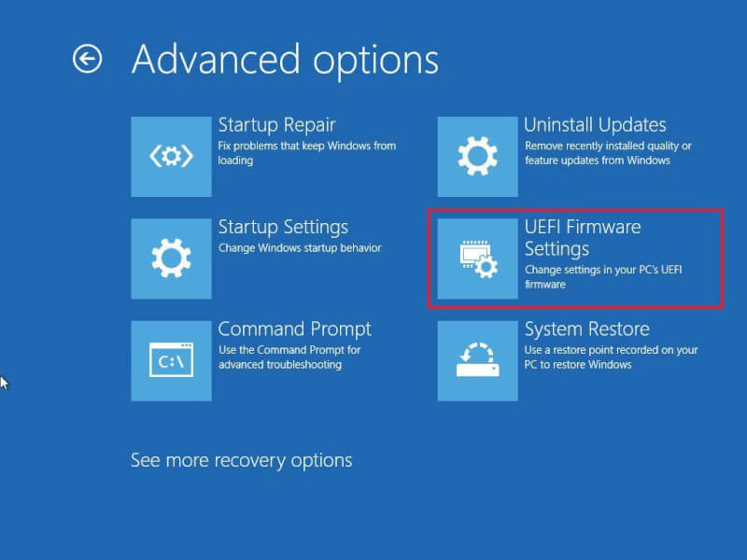Image resolution: width=747 pixels, height=560 pixels.
Task: Choose the UEFI Firmware Settings heading
Action: [x=583, y=238]
